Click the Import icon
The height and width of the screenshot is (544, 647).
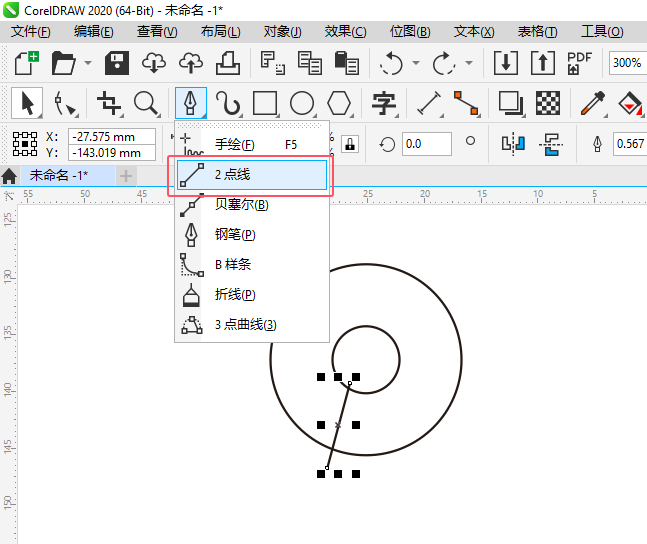[x=506, y=63]
